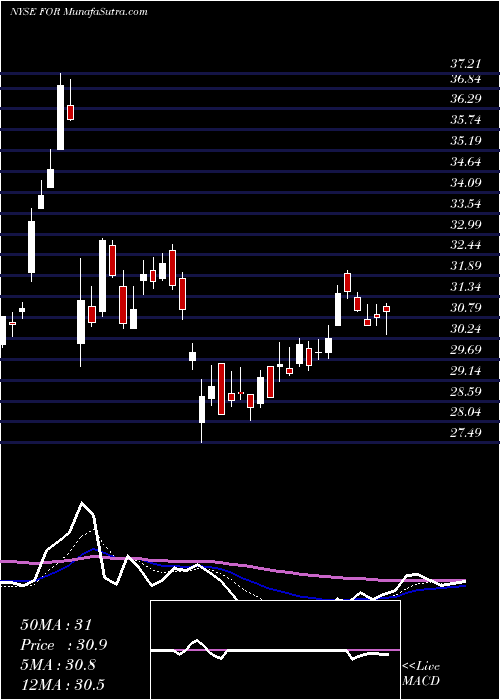Click the 34.09 price axis label
Viewport: 500px width, 700px height.
click(466, 183)
